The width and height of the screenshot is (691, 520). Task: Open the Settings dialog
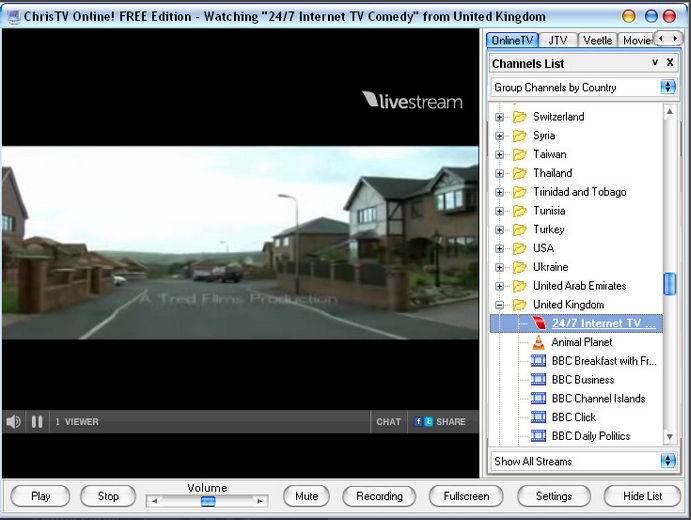pyautogui.click(x=554, y=496)
